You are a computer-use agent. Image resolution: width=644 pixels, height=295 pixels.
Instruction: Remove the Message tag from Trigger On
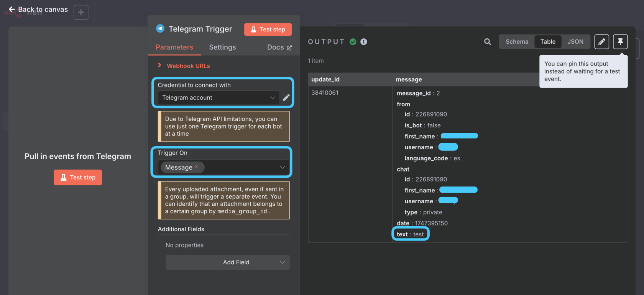tap(196, 167)
